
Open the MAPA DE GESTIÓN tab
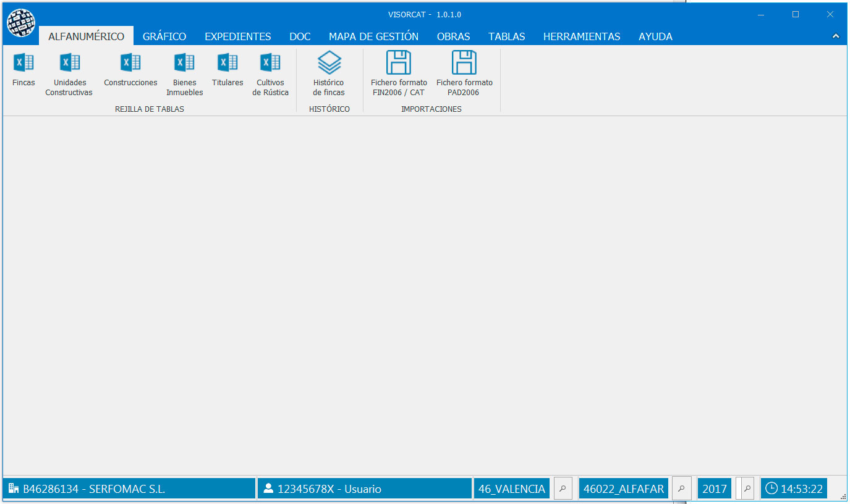coord(373,36)
